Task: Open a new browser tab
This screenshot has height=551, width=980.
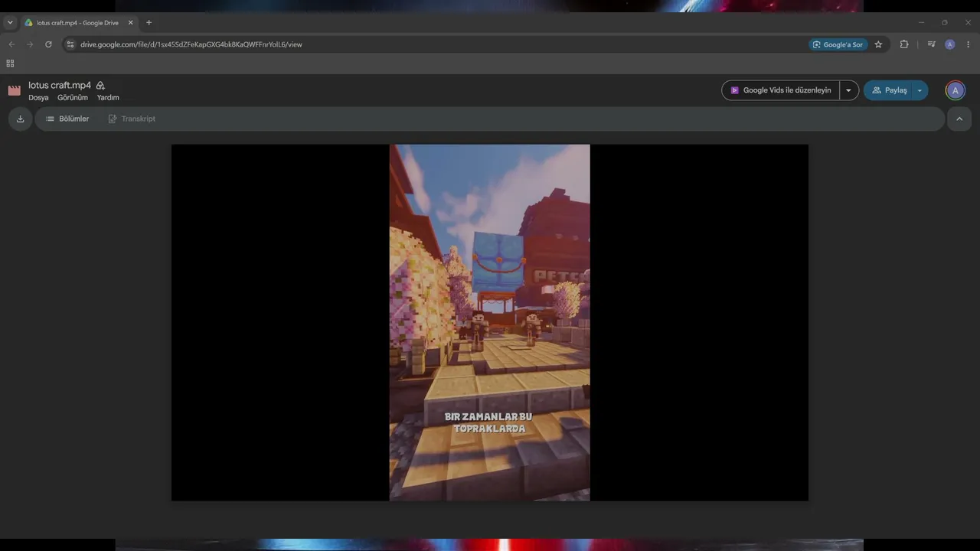Action: tap(149, 23)
